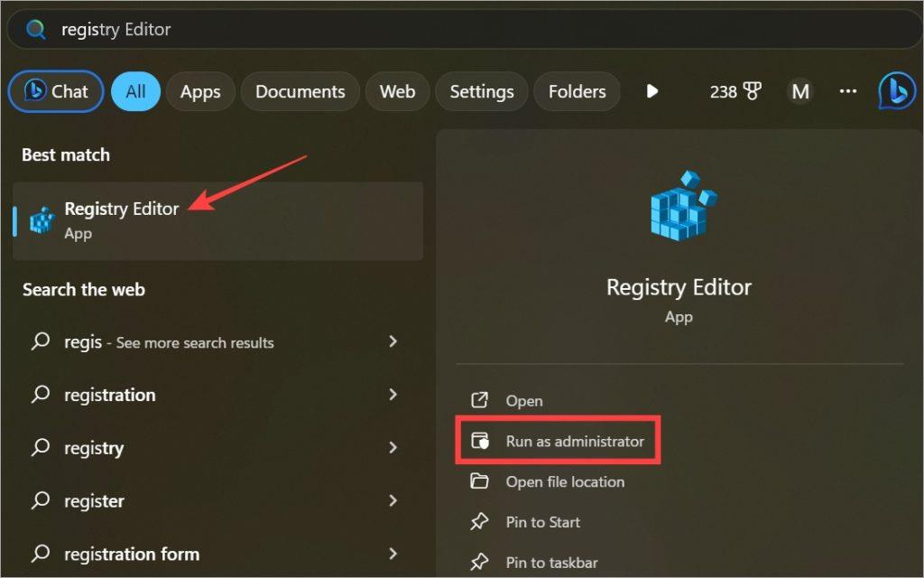
Task: Launch the Bing icon at top right
Action: click(x=896, y=91)
